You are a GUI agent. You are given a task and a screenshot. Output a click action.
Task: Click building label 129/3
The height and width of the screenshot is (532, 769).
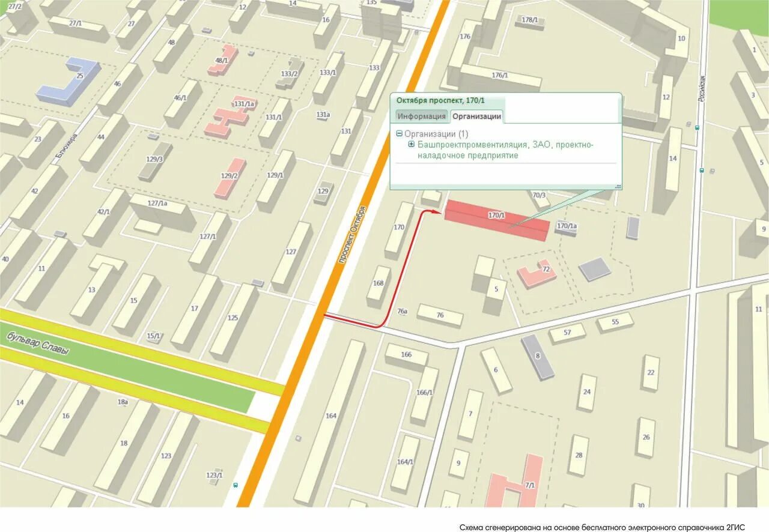point(154,159)
